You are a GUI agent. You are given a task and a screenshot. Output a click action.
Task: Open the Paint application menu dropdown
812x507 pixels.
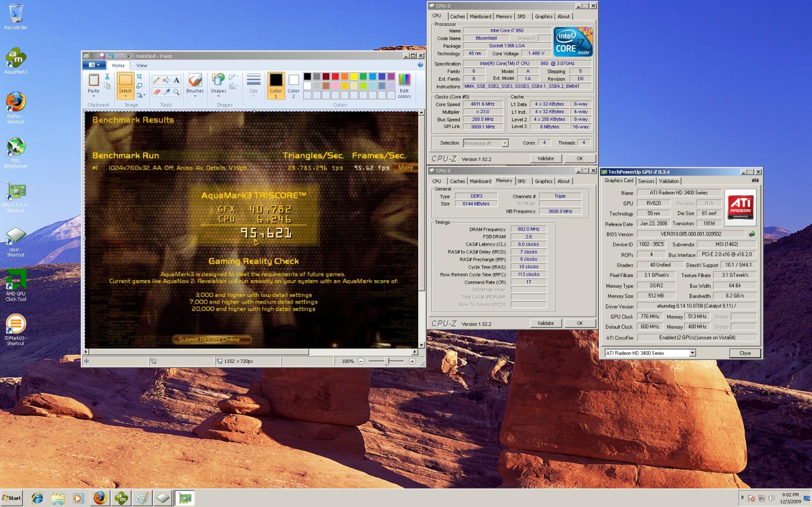point(94,65)
